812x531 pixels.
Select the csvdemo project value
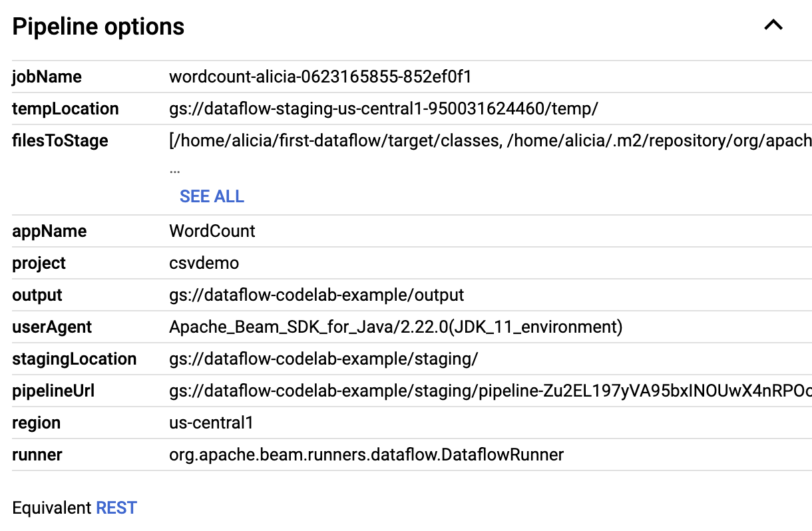(x=204, y=263)
